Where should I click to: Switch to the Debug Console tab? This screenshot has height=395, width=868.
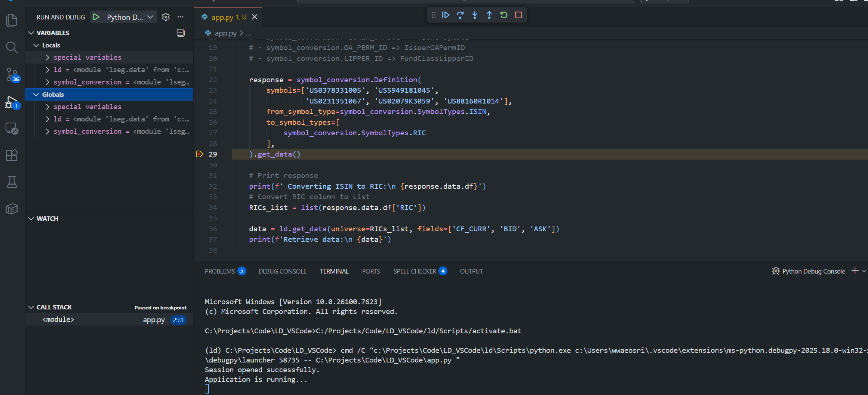(282, 271)
